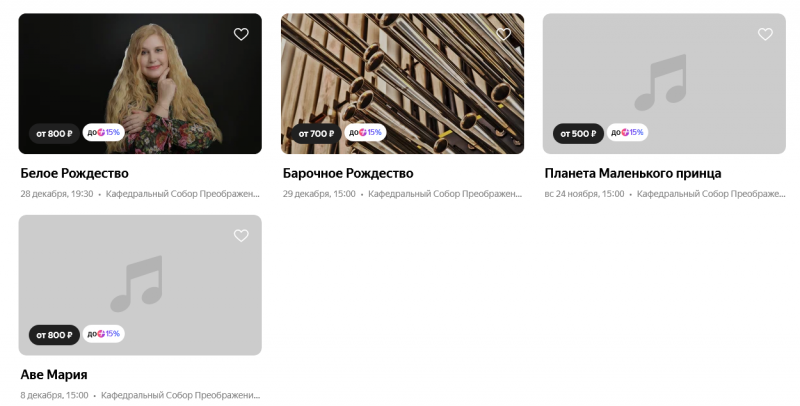Click the от 800 ₽ price on Белое Рождество
The height and width of the screenshot is (406, 800).
54,134
